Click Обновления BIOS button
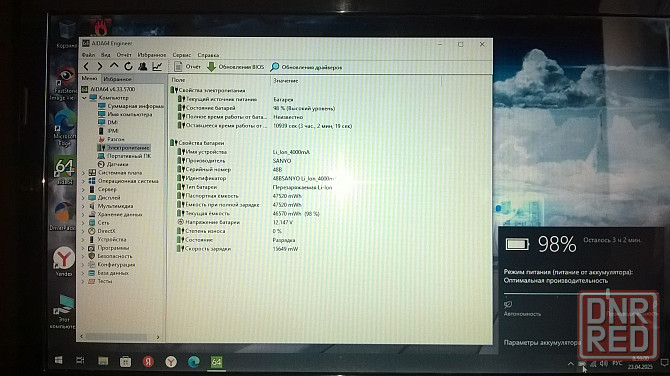The image size is (670, 376). click(235, 67)
